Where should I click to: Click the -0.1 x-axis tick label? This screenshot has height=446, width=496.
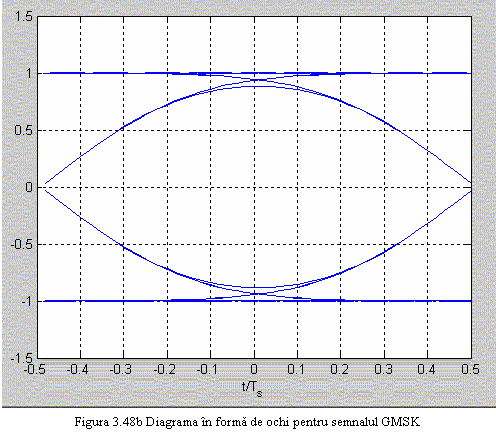[207, 369]
